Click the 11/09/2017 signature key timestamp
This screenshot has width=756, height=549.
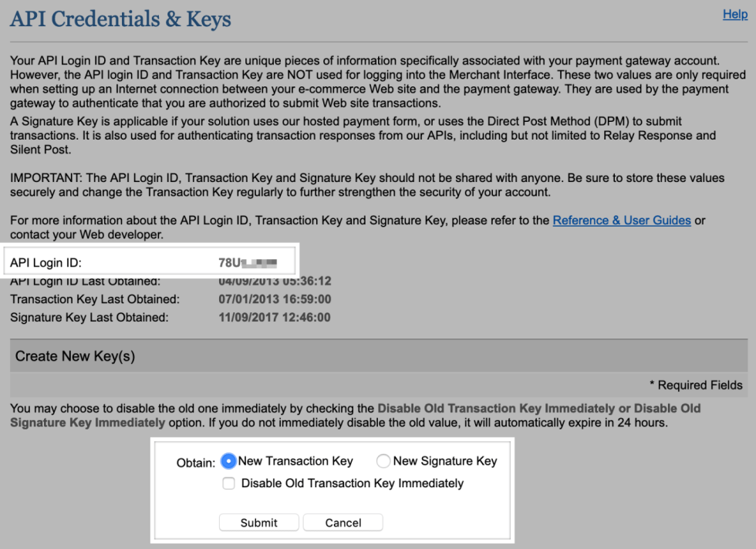click(x=275, y=318)
